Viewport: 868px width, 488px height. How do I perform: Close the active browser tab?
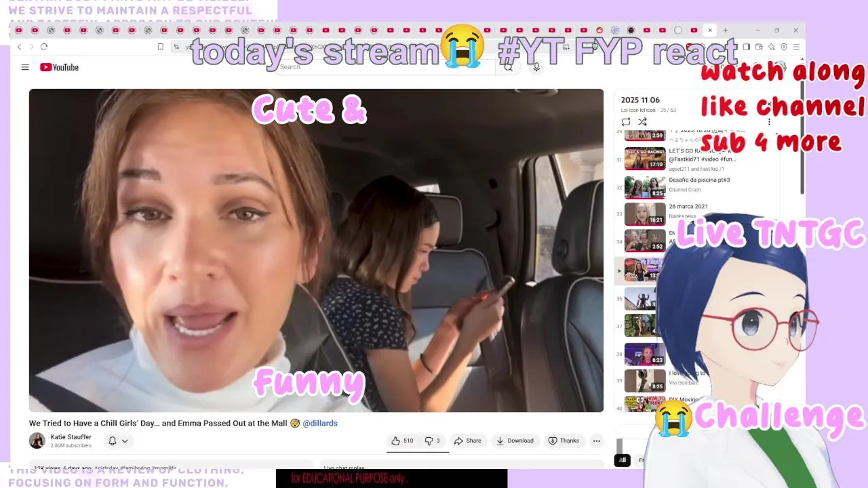[x=710, y=30]
